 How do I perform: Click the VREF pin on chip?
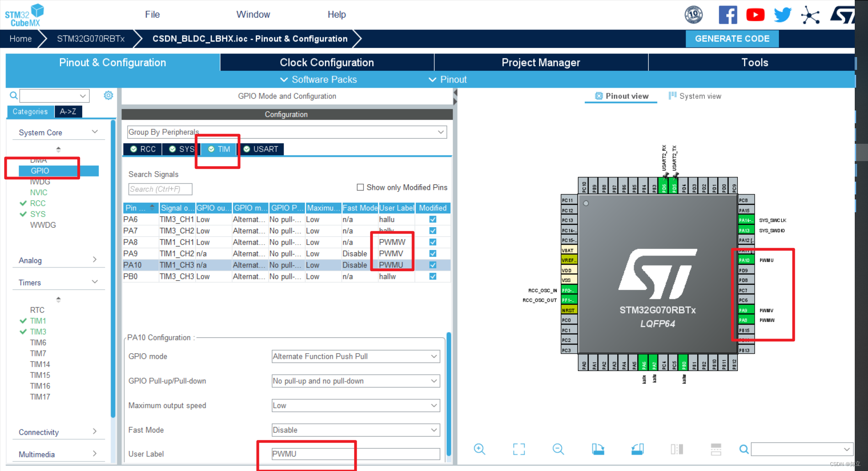click(569, 260)
